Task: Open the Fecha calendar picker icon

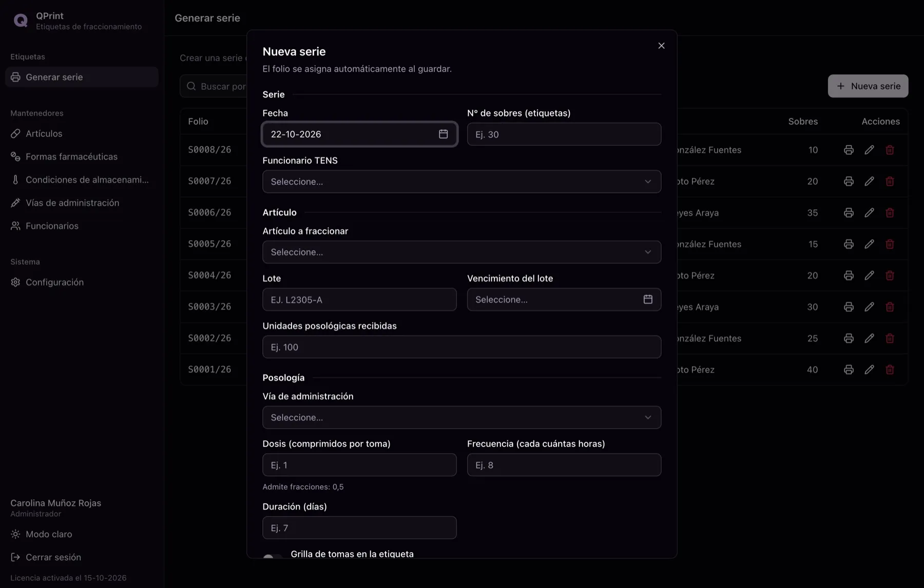Action: coord(443,134)
